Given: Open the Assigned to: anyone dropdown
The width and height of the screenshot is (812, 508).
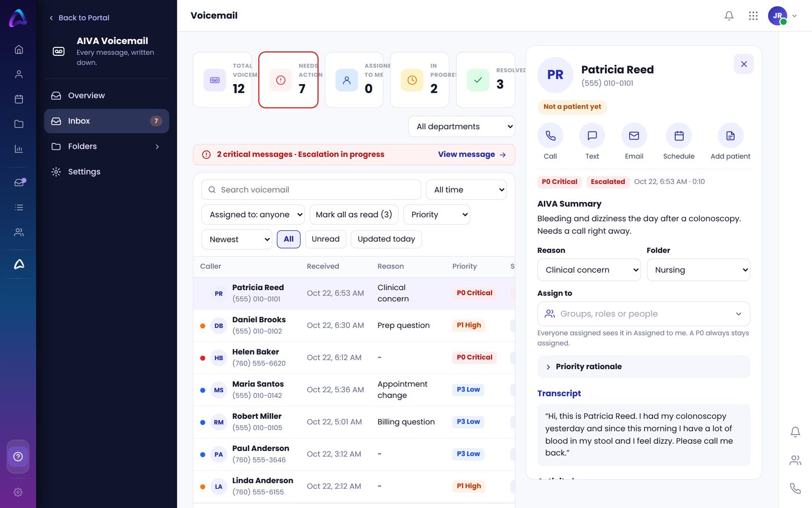Looking at the screenshot, I should [253, 214].
